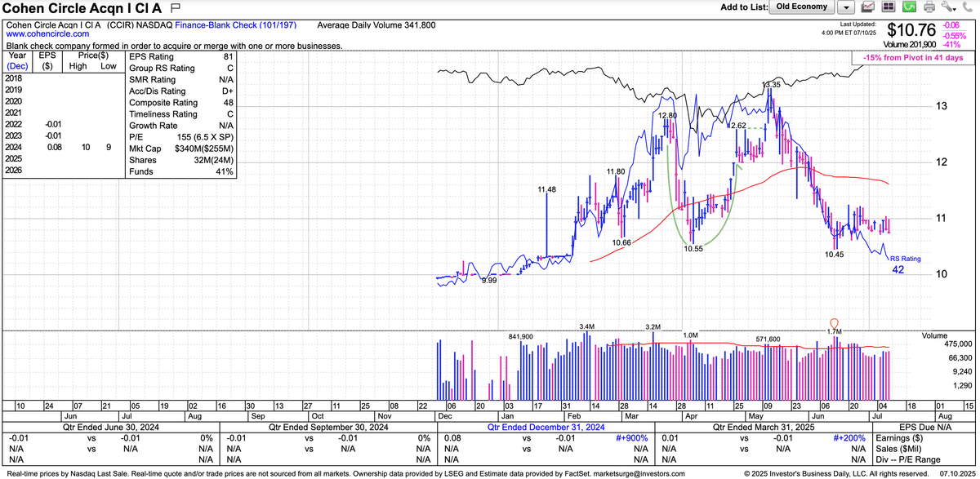980x479 pixels.
Task: Expand the Add to List dropdown arrow
Action: (x=847, y=7)
